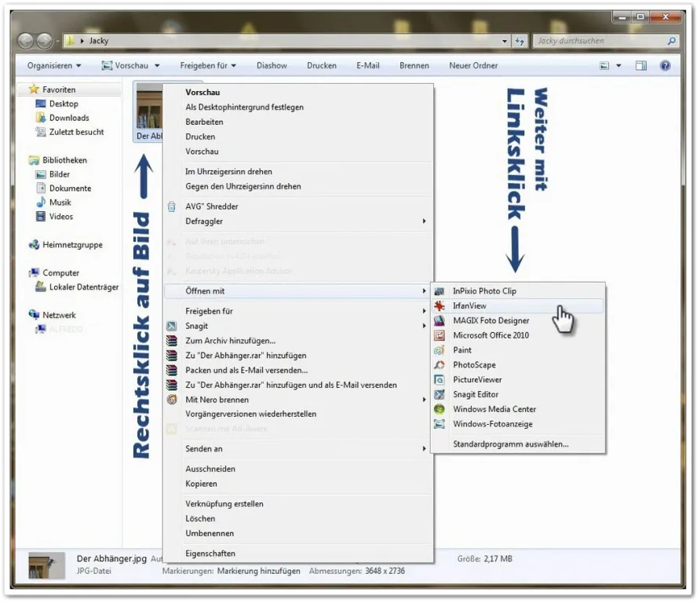This screenshot has width=700, height=603.
Task: Click the Videos film icon
Action: coord(41,217)
